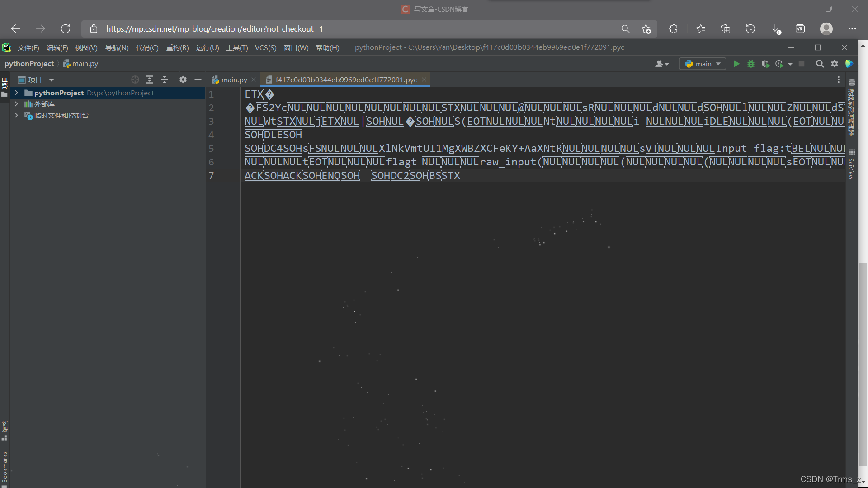Open the 代码(C) menu
Viewport: 868px width, 488px height.
point(147,47)
